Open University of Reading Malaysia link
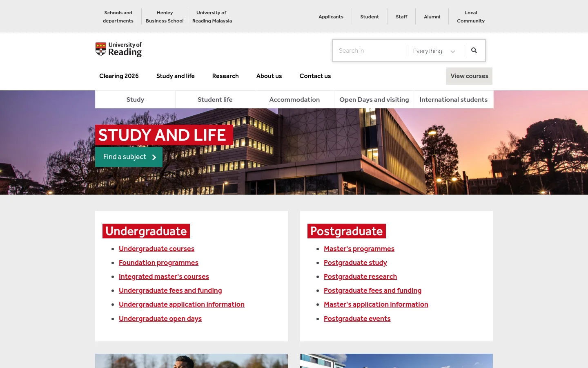588x368 pixels. click(x=212, y=17)
